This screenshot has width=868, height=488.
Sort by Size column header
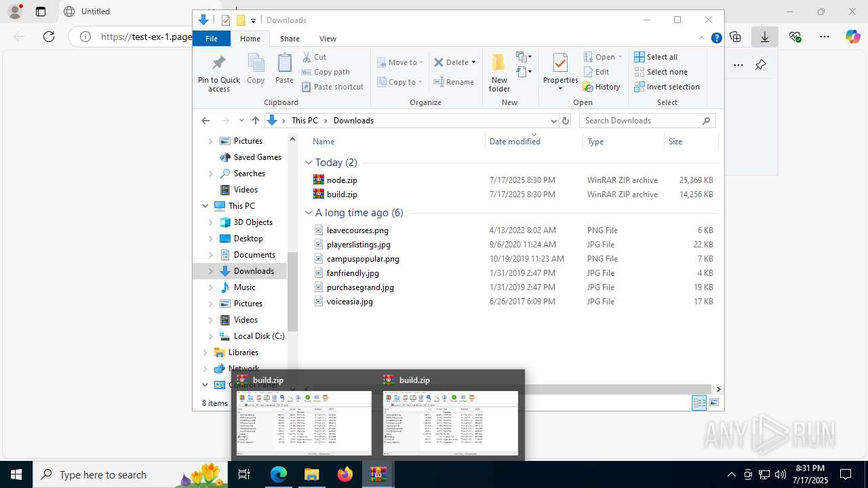click(x=690, y=142)
